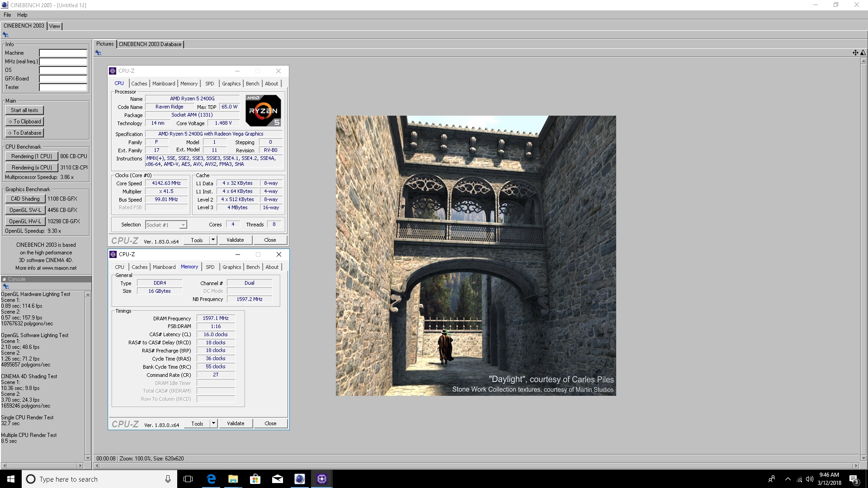The height and width of the screenshot is (488, 868).
Task: Click Ryzen 5 logo in CPU-Z
Action: [x=263, y=110]
